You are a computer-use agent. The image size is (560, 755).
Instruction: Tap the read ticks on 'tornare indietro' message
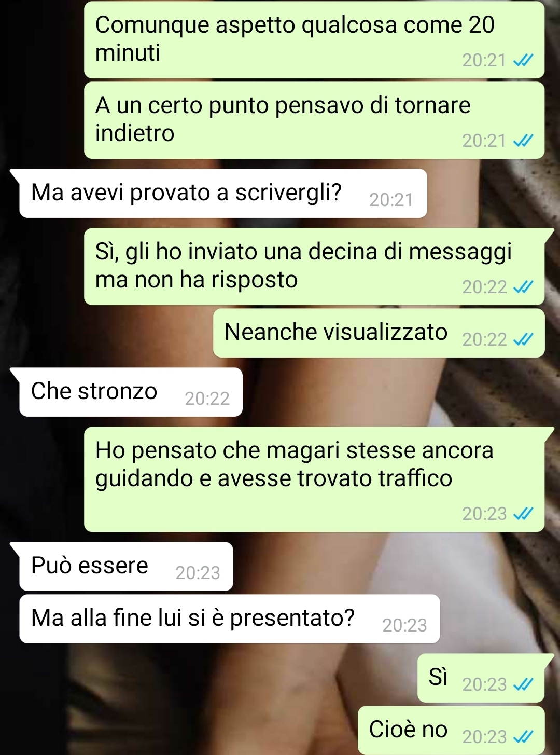click(x=523, y=141)
